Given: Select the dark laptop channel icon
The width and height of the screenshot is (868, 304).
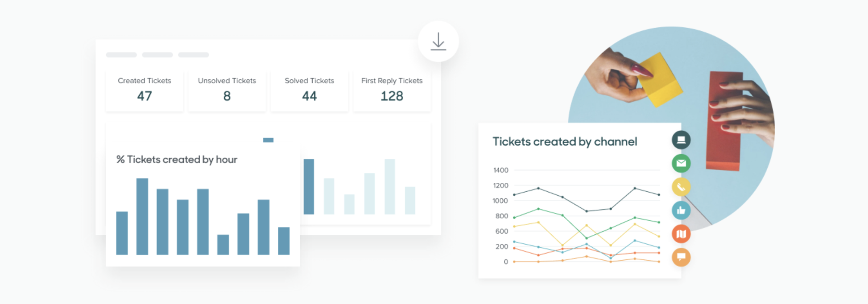Looking at the screenshot, I should (x=681, y=140).
